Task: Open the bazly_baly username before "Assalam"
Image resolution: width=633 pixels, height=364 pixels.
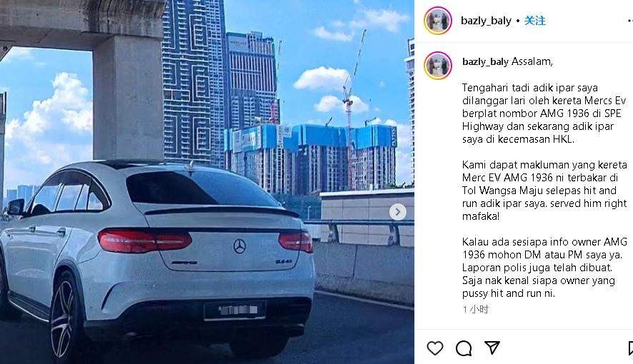Action: click(485, 61)
